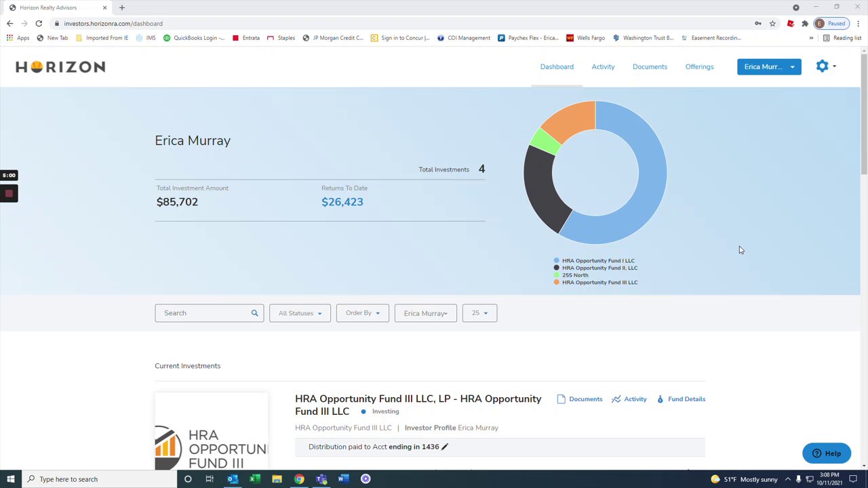The image size is (868, 488).
Task: Open the Entrata bookmark
Action: tap(246, 38)
